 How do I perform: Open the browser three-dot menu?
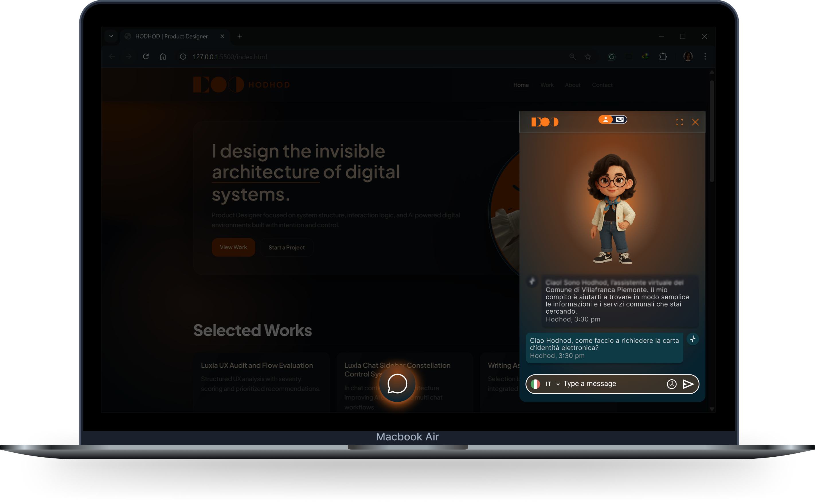tap(705, 57)
